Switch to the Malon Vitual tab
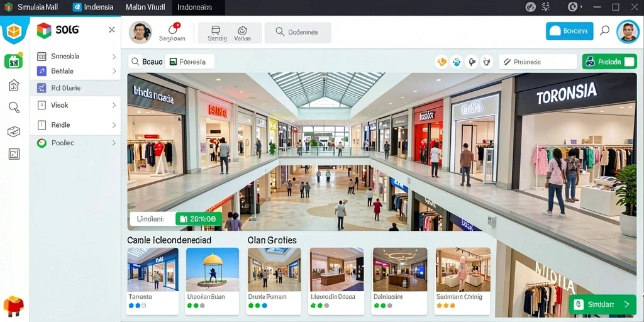 145,8
